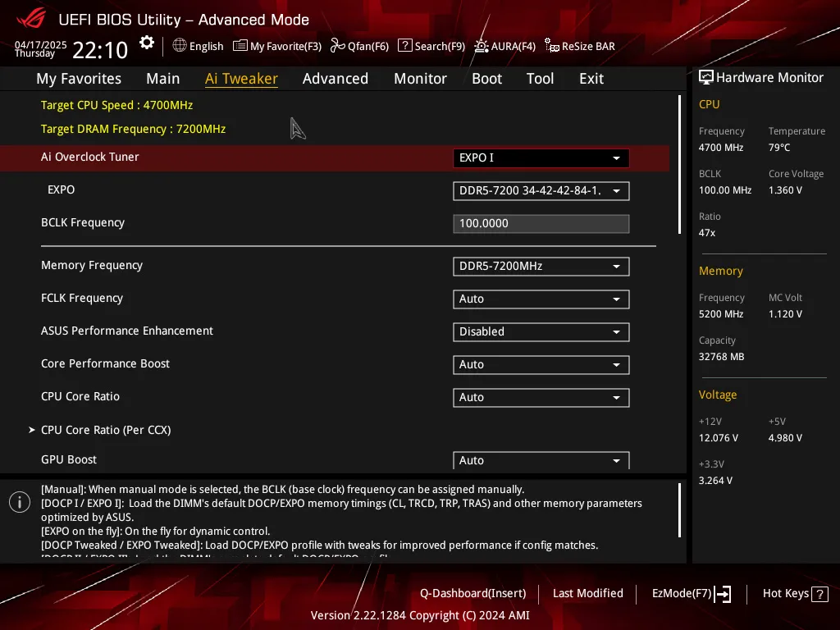The image size is (840, 630).
Task: Click the globe language icon
Action: tap(180, 46)
